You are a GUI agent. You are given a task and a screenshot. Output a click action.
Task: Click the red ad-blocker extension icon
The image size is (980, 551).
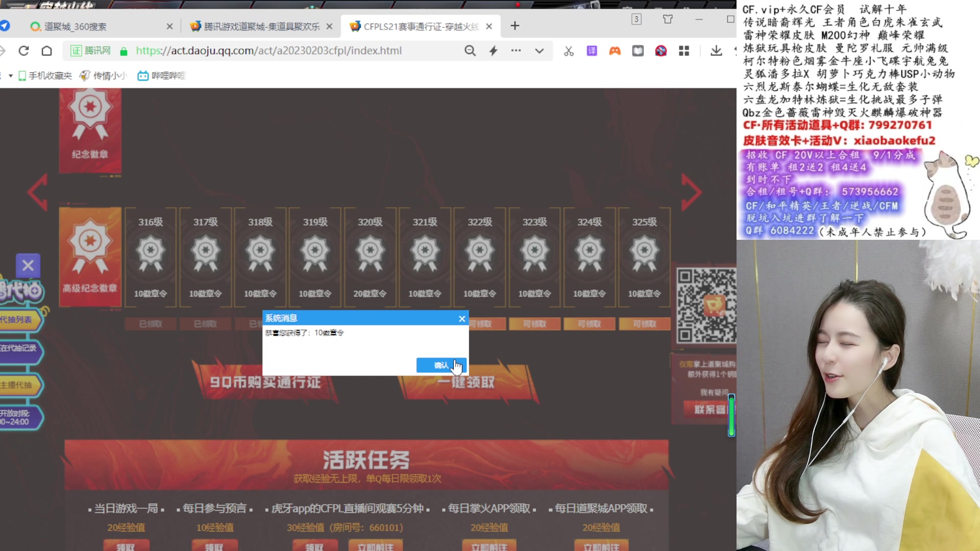pyautogui.click(x=661, y=51)
